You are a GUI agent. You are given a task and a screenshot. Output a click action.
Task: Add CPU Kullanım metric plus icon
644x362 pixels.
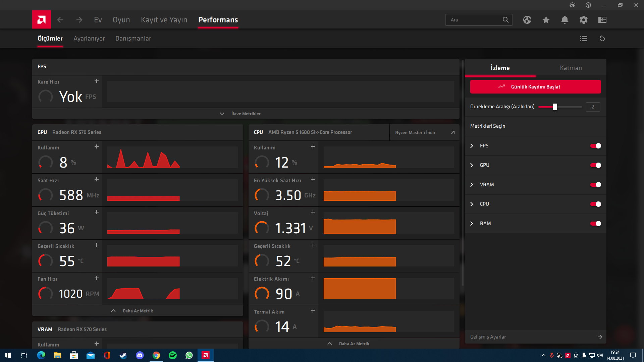(313, 146)
